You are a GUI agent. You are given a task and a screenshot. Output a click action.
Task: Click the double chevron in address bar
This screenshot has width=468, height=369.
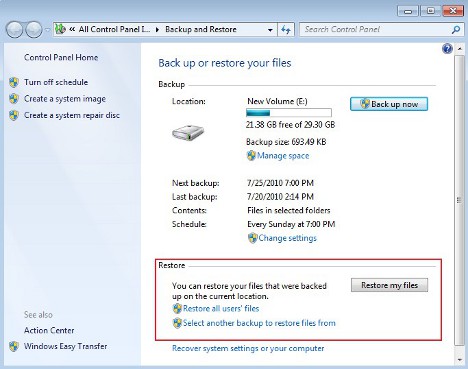(72, 29)
